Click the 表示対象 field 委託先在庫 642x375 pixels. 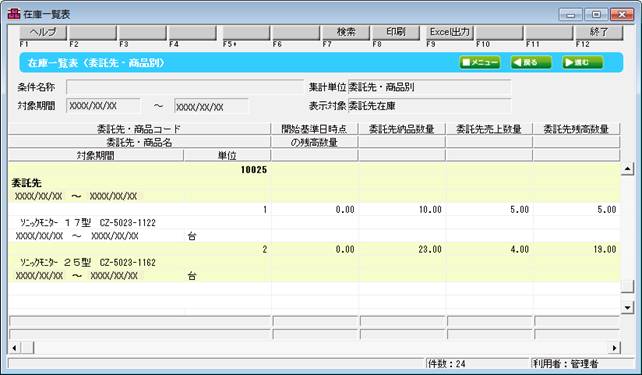429,106
